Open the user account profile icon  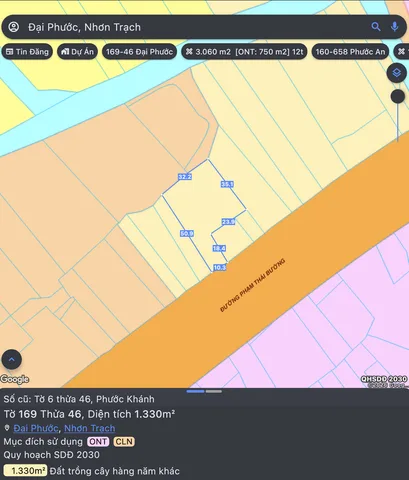pyautogui.click(x=14, y=27)
